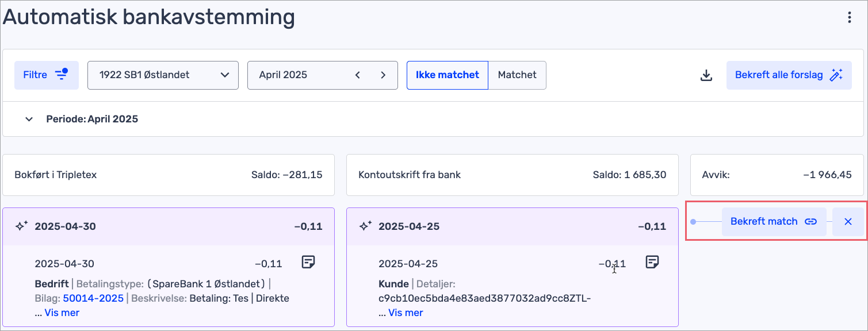Image resolution: width=868 pixels, height=331 pixels.
Task: Expand Vis mer in Tripletex posting
Action: [62, 313]
